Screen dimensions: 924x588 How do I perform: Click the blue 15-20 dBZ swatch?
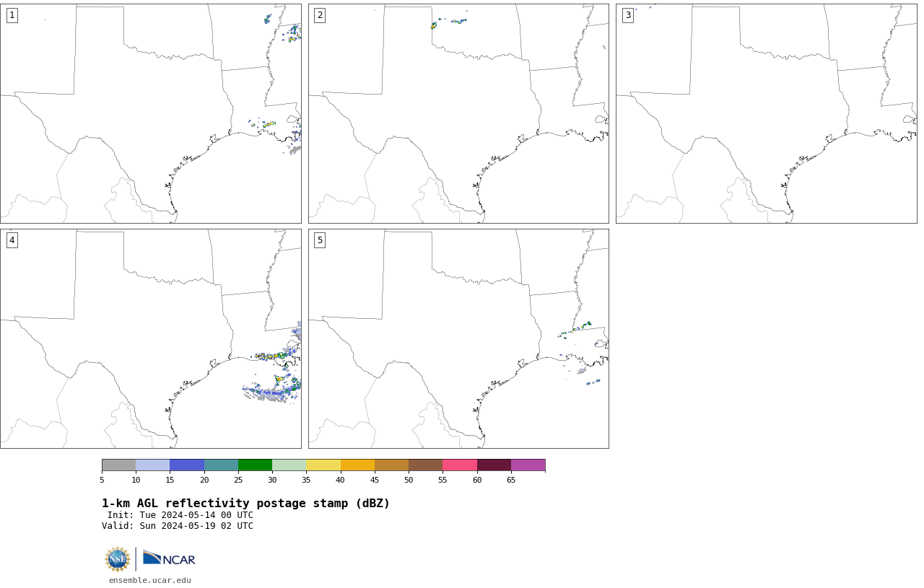click(x=187, y=465)
